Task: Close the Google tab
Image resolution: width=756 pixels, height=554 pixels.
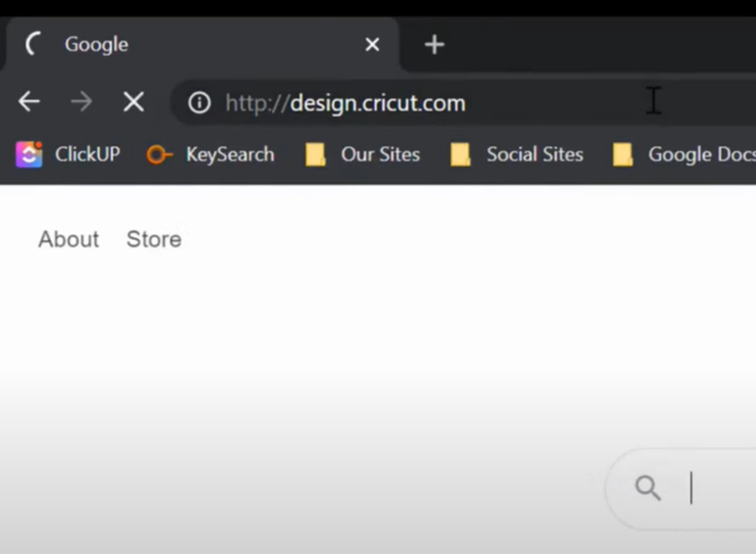Action: pyautogui.click(x=372, y=44)
